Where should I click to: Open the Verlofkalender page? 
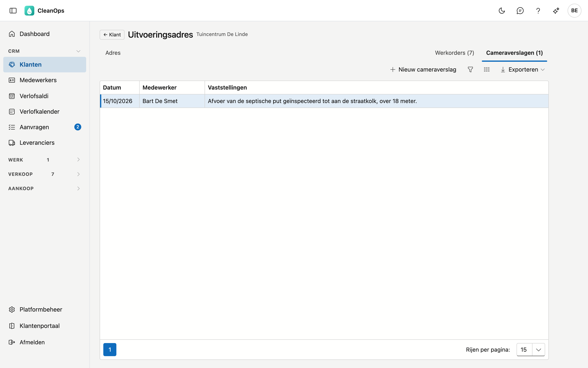coord(45,111)
